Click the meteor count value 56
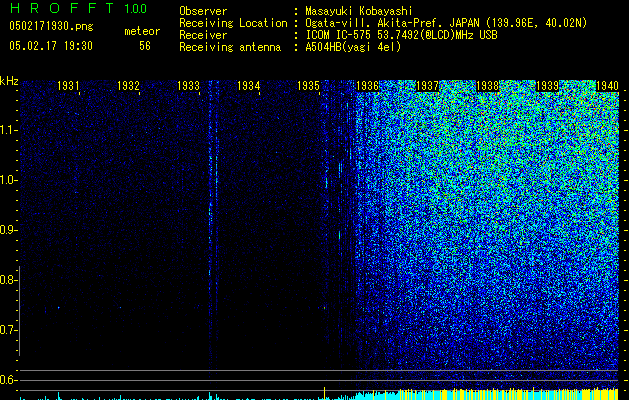Image resolution: width=629 pixels, height=400 pixels. click(145, 46)
